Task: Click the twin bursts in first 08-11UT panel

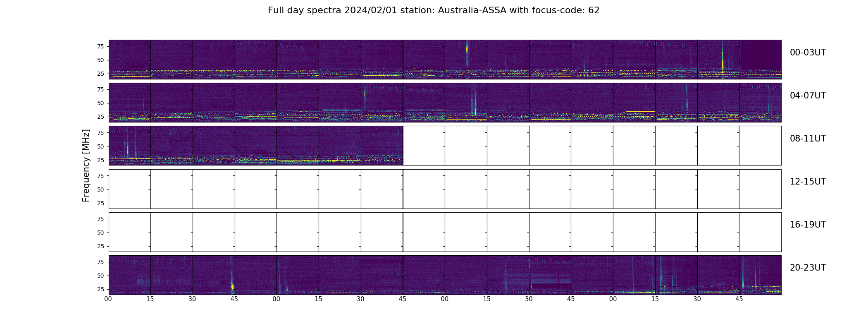Action: point(131,147)
